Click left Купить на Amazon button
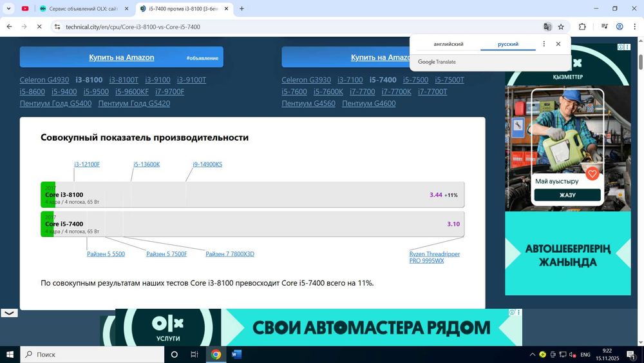The width and height of the screenshot is (644, 363). pyautogui.click(x=122, y=57)
